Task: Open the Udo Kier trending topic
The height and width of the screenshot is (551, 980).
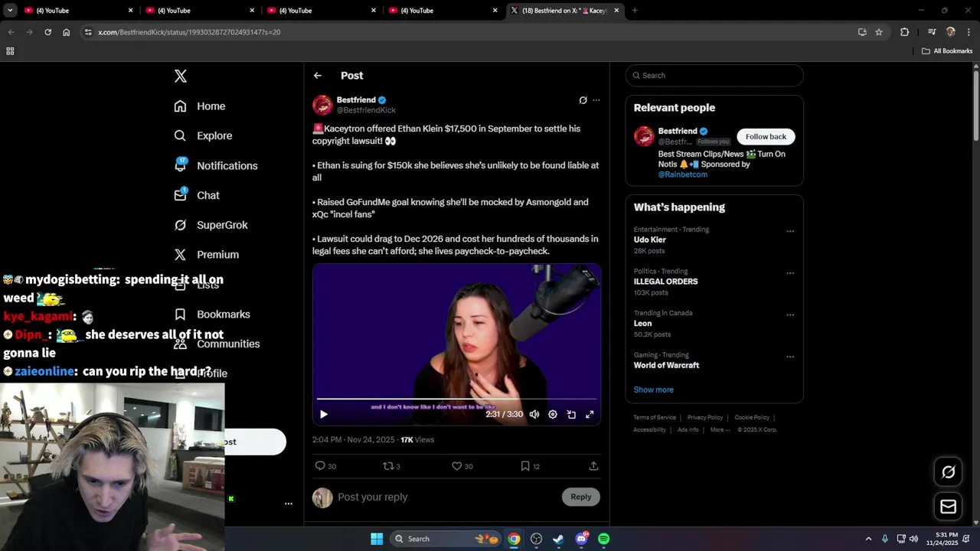Action: 649,240
